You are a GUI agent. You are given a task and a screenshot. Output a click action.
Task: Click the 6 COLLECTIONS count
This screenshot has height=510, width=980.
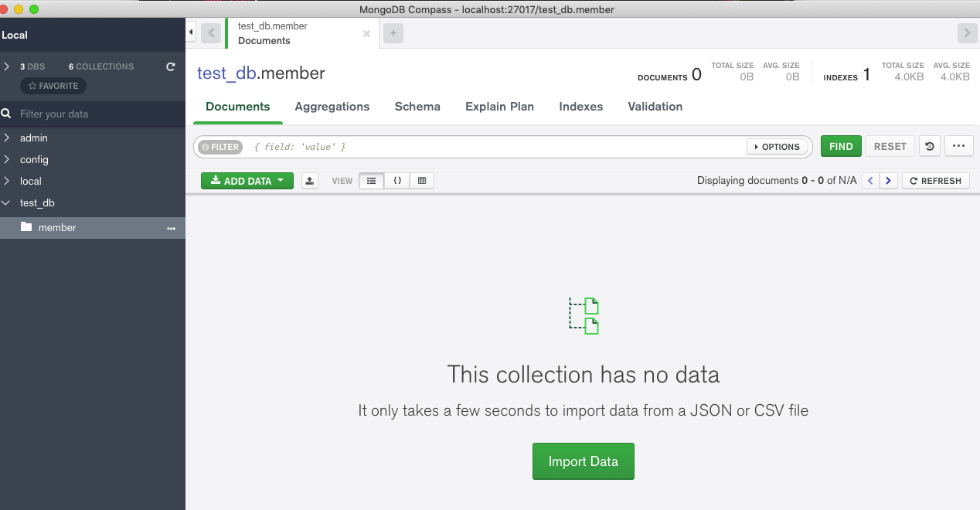point(101,66)
